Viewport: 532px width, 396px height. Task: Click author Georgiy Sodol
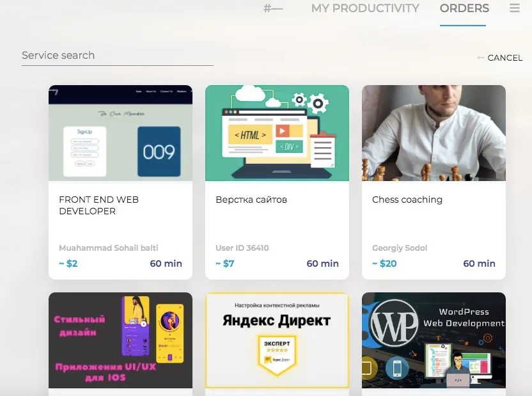pyautogui.click(x=400, y=248)
